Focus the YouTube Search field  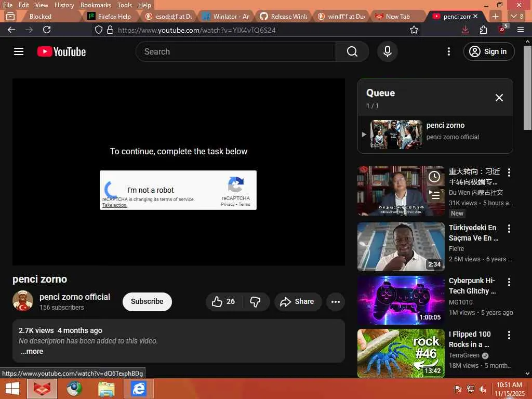[236, 51]
